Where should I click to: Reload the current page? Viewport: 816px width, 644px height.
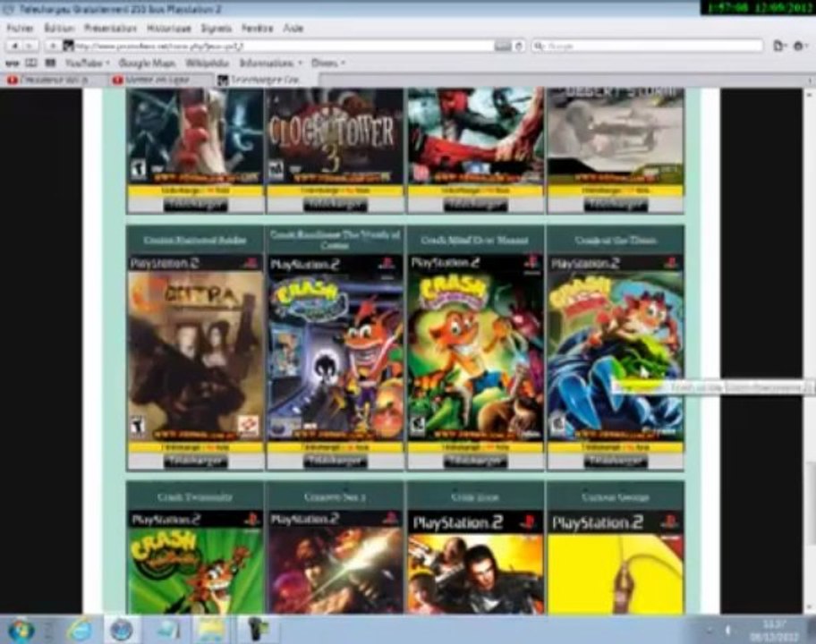(519, 47)
